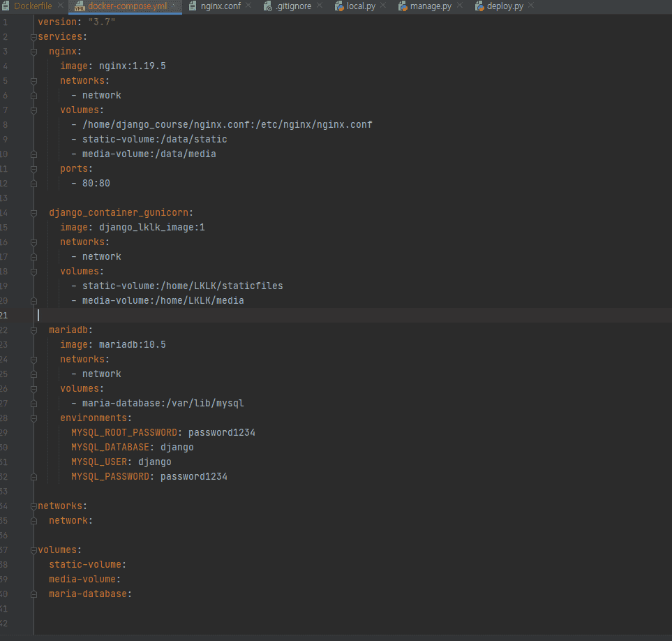Collapse the ports block under nginx

34,170
